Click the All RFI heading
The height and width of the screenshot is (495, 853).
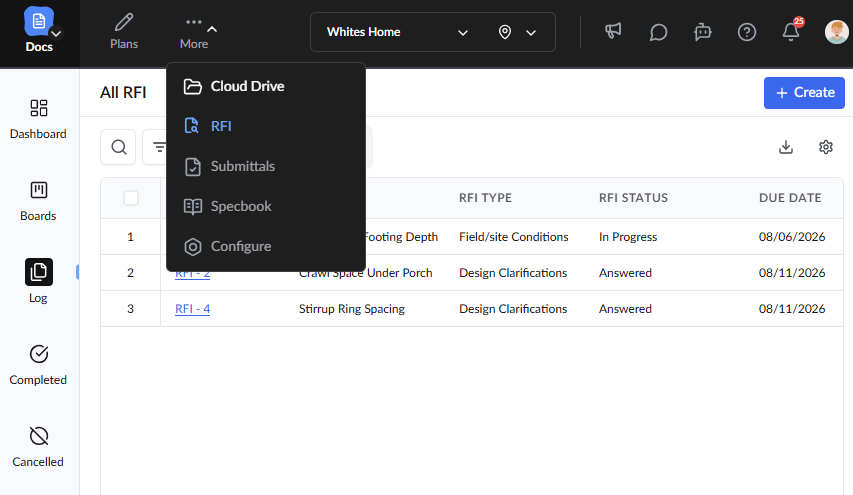[123, 93]
